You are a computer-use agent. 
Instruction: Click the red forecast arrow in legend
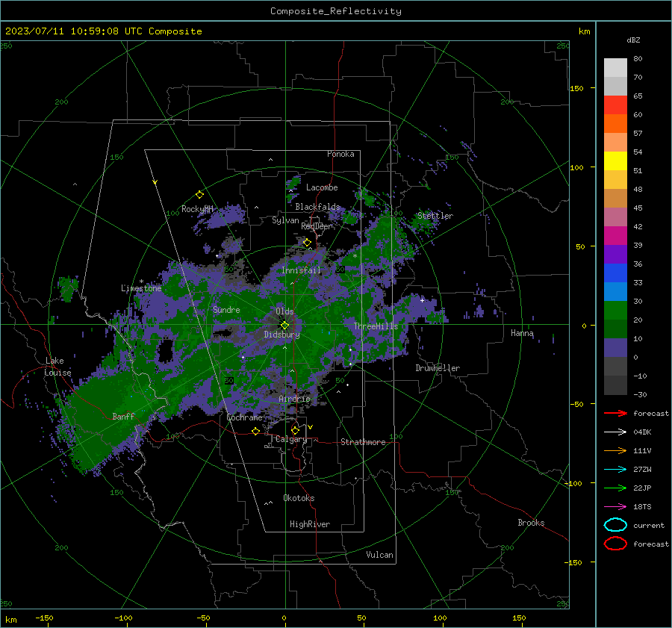[x=615, y=413]
